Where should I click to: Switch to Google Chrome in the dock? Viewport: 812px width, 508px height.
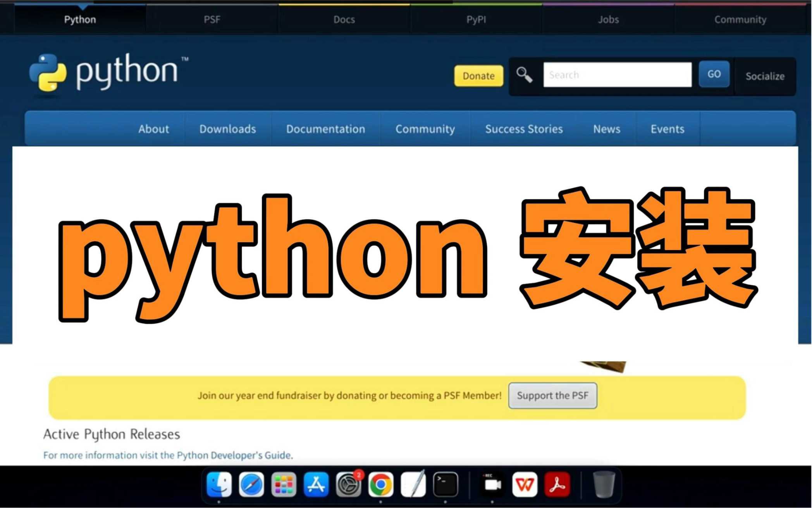[x=381, y=484]
